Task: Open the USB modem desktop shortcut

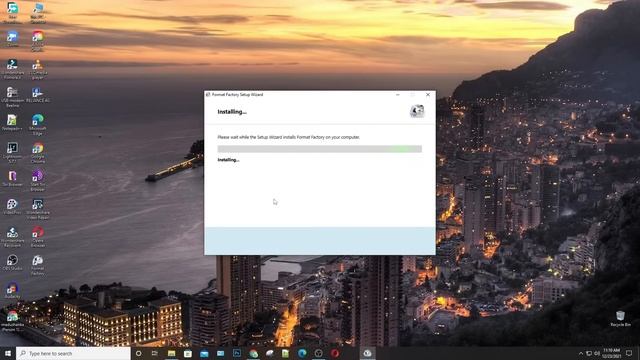Action: [12, 96]
